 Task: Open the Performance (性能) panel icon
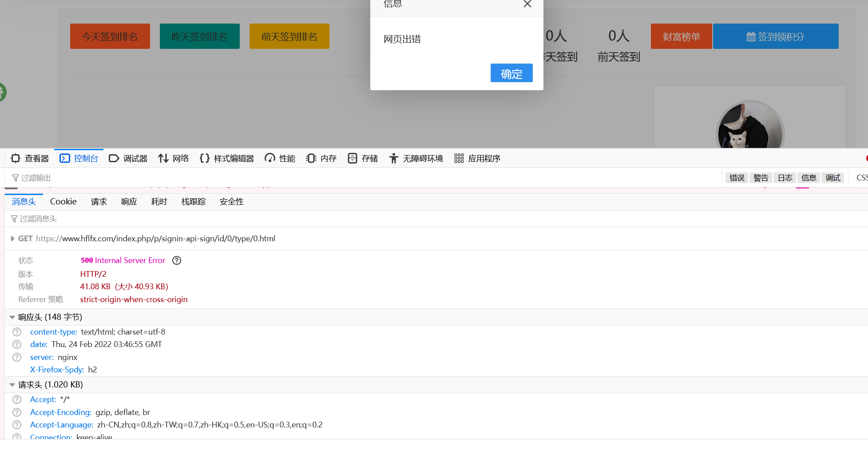tap(270, 159)
